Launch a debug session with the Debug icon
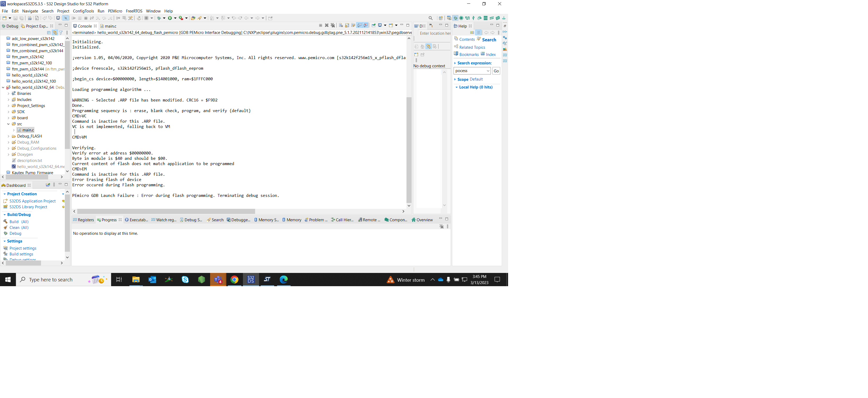 point(159,17)
